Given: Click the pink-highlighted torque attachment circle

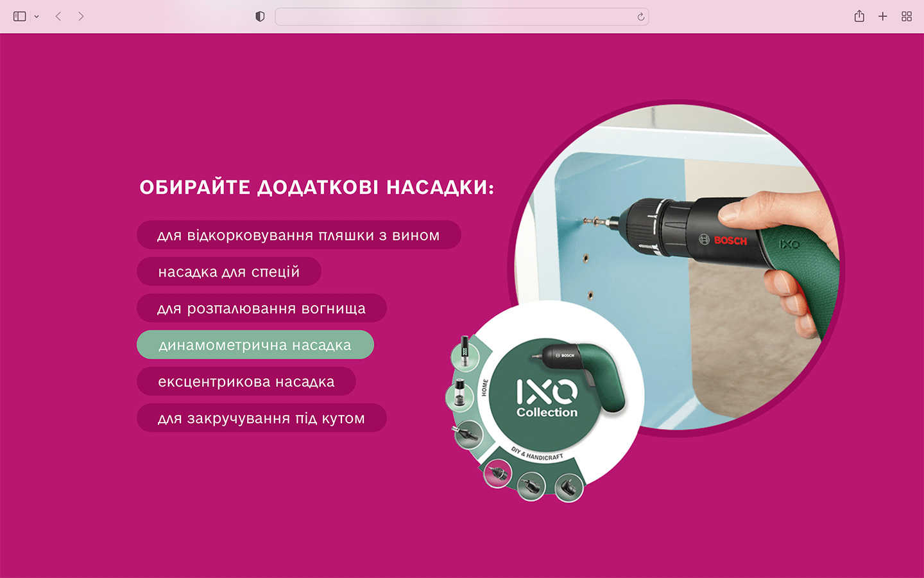Looking at the screenshot, I should pyautogui.click(x=497, y=474).
